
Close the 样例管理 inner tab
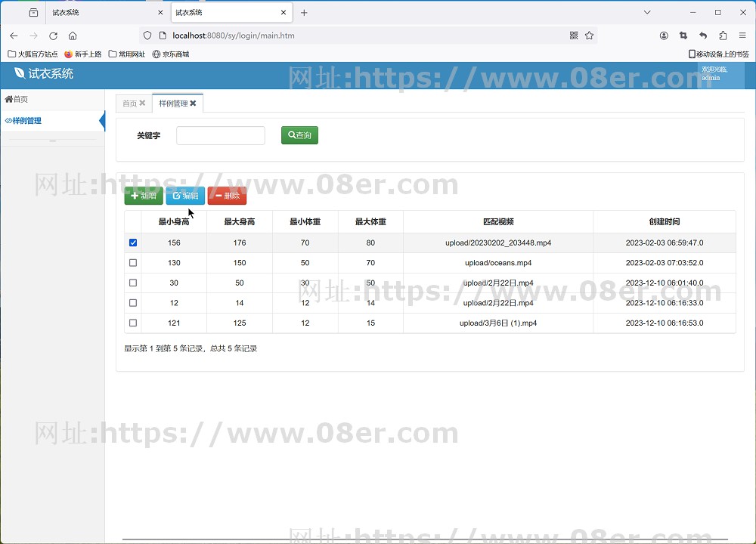[193, 103]
